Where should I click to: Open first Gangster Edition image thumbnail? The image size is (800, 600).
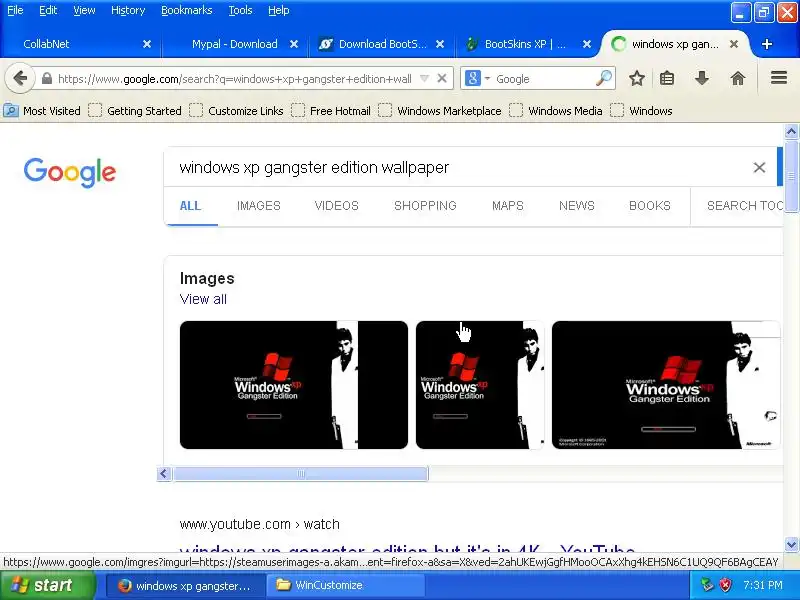[x=294, y=385]
